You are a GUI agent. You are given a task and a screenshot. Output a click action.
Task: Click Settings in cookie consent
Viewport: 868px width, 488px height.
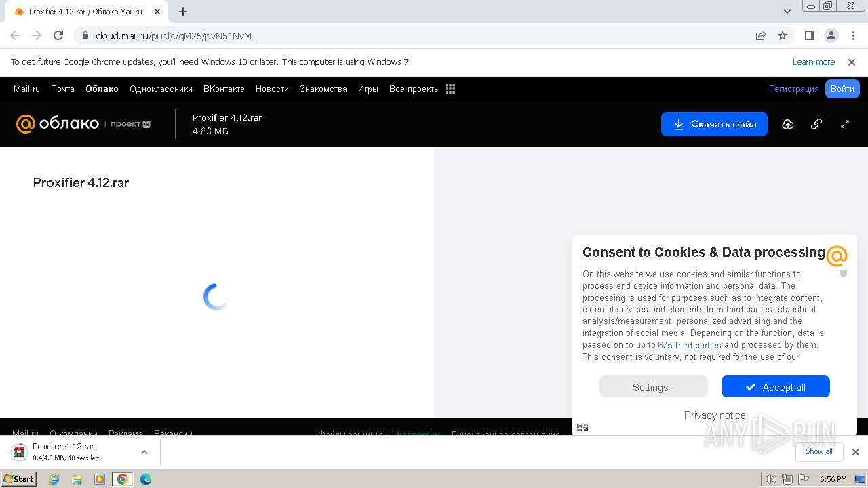tap(654, 387)
